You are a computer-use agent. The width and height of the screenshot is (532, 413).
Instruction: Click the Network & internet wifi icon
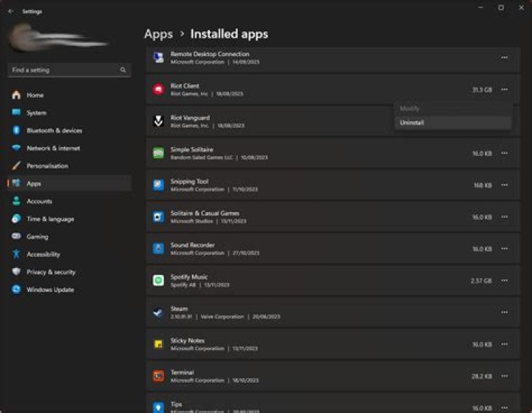[16, 148]
